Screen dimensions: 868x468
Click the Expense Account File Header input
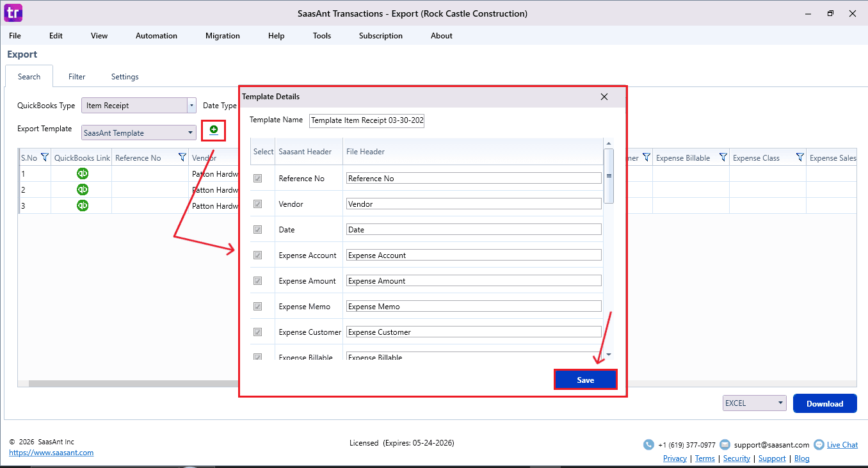point(474,255)
